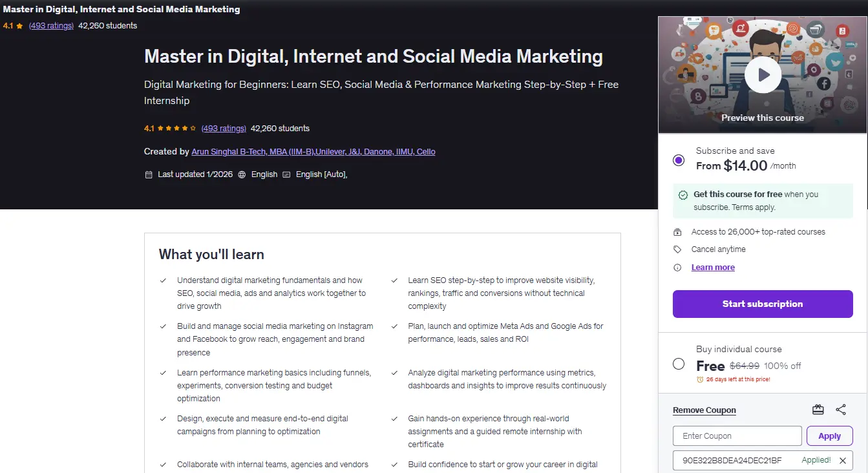This screenshot has height=473, width=868.
Task: Remove the applied coupon with the X icon
Action: tap(843, 461)
